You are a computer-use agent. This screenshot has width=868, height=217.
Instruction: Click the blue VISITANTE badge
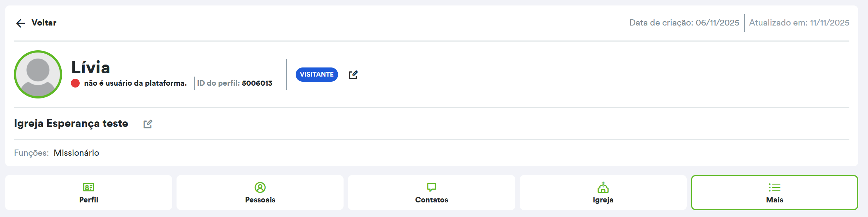[317, 74]
